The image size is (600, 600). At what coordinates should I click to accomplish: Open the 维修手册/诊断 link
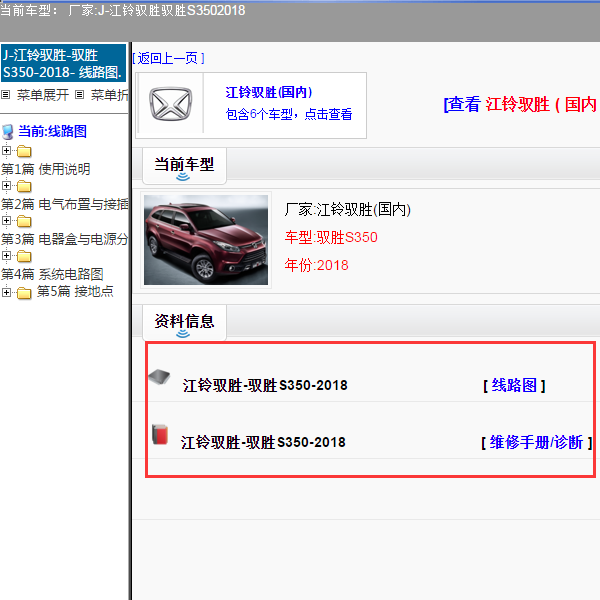536,442
